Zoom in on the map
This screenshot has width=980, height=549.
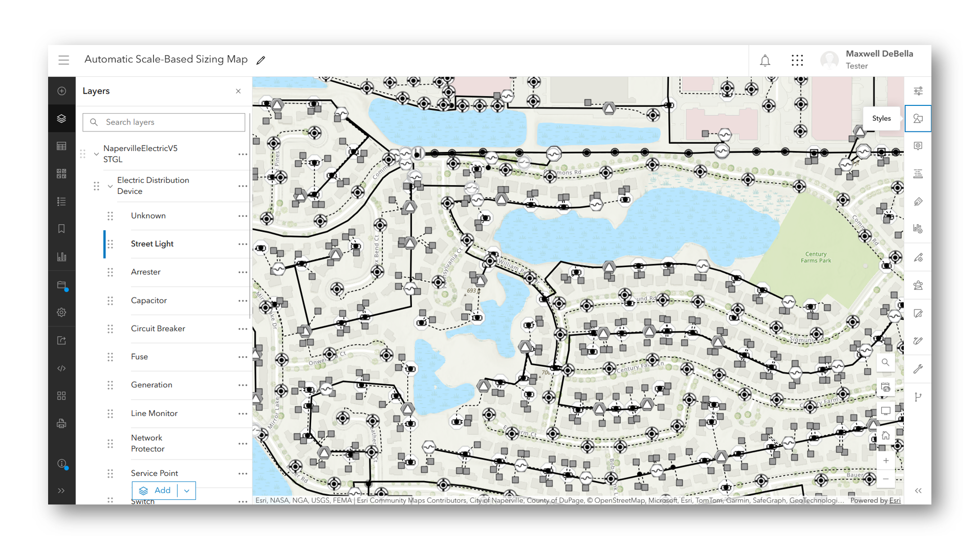coord(885,460)
